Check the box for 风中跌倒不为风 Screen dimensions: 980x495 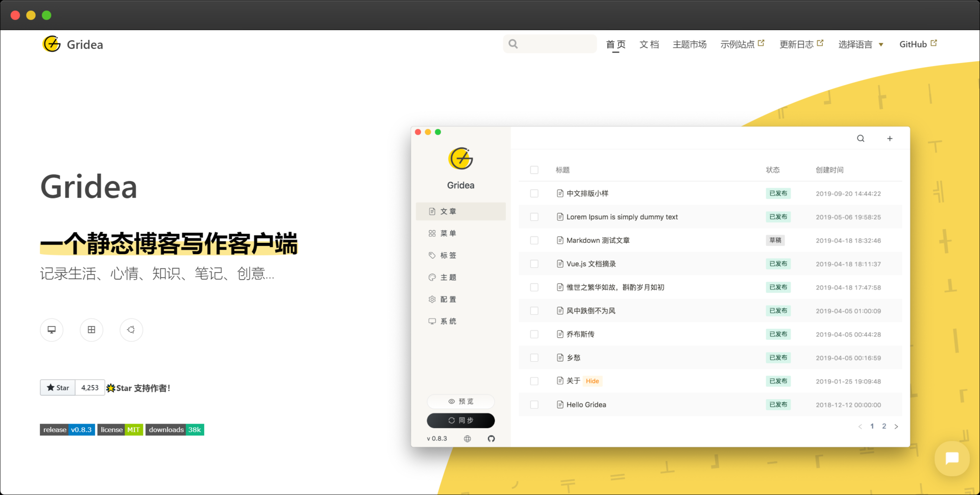coord(534,311)
